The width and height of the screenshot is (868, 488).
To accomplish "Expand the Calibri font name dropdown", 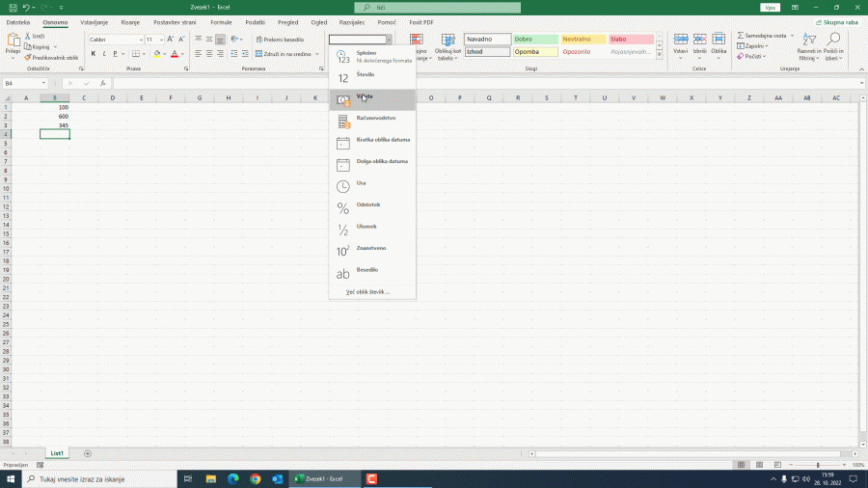I will (140, 40).
